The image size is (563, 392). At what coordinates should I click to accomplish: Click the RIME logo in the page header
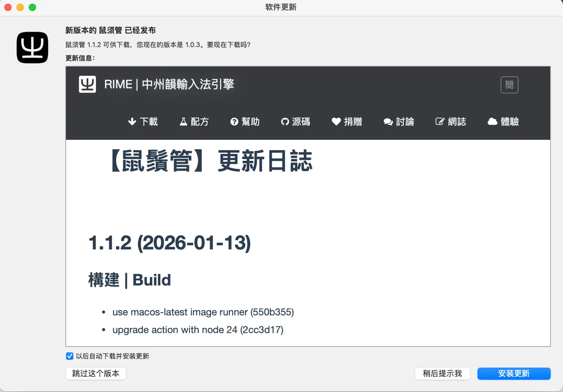tap(87, 84)
